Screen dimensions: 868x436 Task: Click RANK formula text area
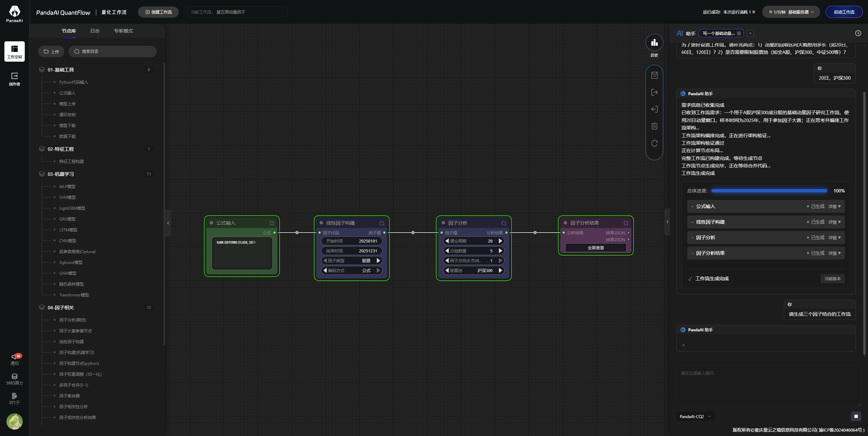(242, 253)
